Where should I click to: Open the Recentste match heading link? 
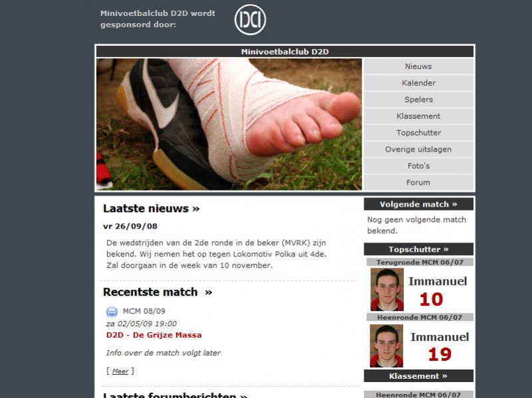point(158,292)
